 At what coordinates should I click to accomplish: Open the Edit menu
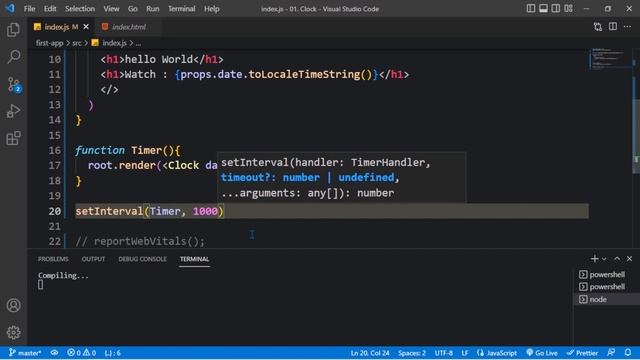click(50, 9)
